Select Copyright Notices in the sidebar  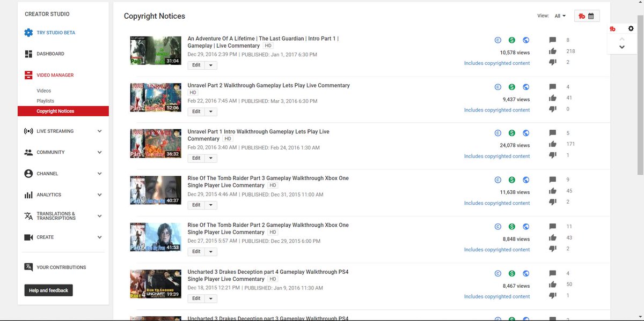(x=63, y=111)
